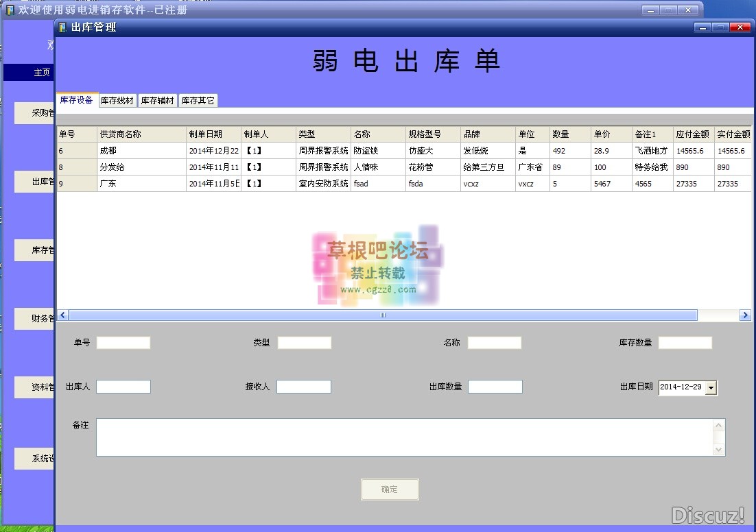
Task: Click the left arrow of the horizontal scrollbar
Action: [x=62, y=315]
